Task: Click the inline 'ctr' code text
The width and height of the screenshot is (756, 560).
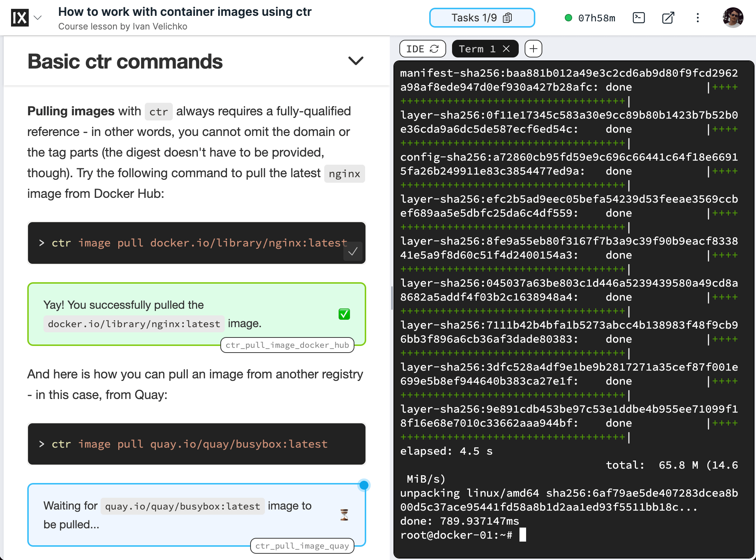Action: click(x=159, y=112)
